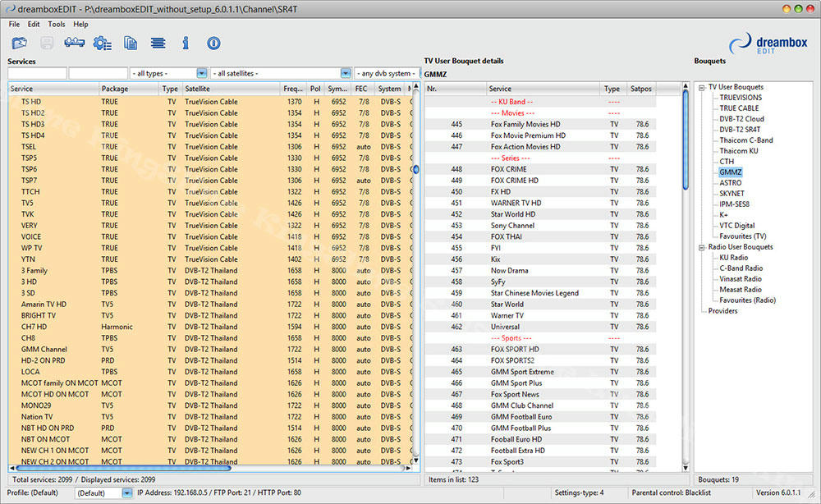Open the Edit menu

click(34, 24)
